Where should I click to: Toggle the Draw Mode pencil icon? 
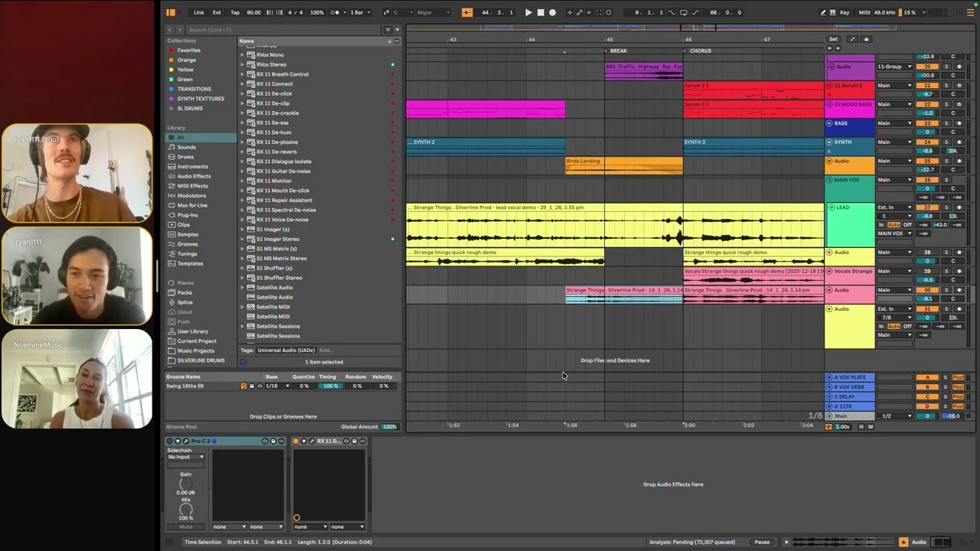coord(823,12)
